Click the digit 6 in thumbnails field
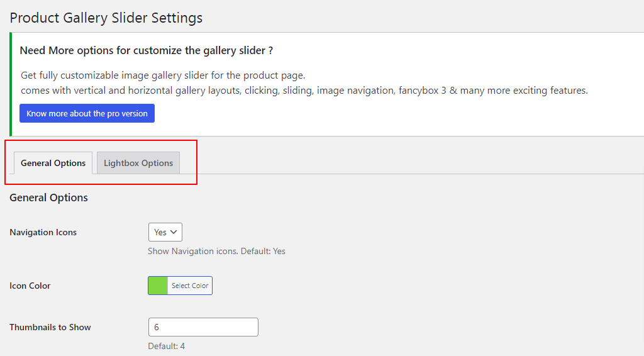The image size is (644, 356). tap(157, 327)
